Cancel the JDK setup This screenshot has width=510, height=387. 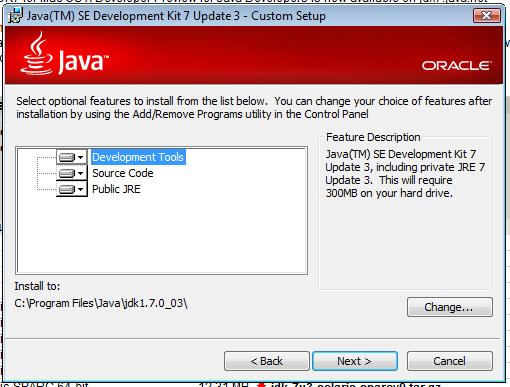tap(450, 361)
